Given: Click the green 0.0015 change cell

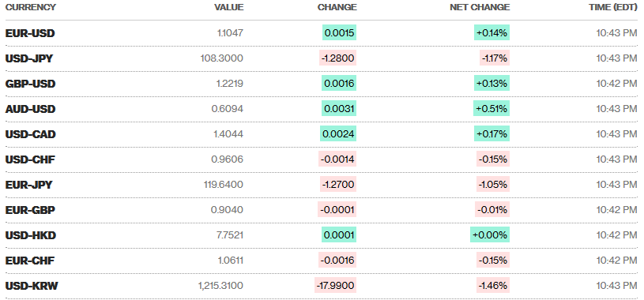Looking at the screenshot, I should tap(339, 33).
